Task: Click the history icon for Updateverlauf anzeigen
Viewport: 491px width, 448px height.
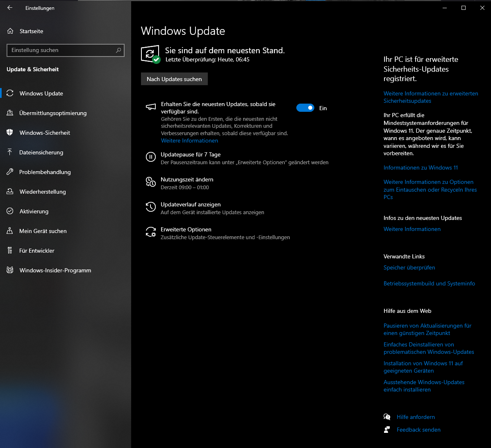Action: pyautogui.click(x=150, y=207)
